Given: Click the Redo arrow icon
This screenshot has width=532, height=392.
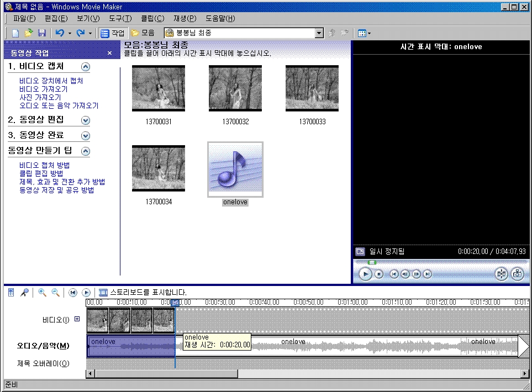Looking at the screenshot, I should (81, 33).
